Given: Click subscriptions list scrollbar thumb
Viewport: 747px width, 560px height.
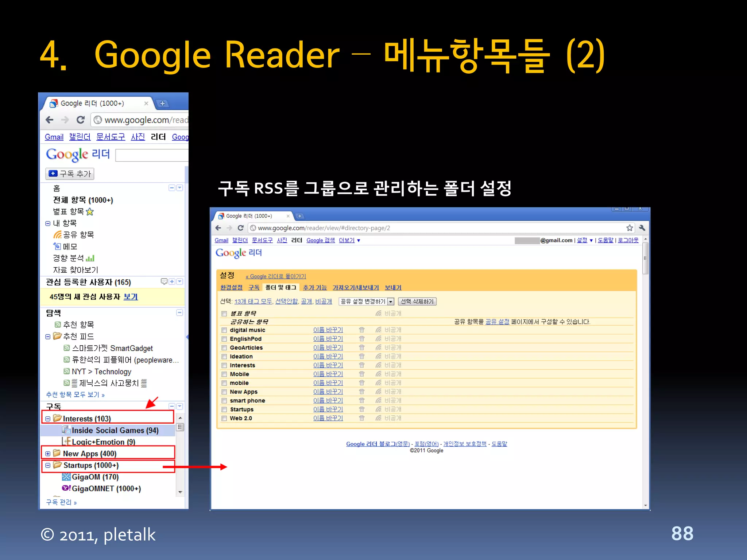Looking at the screenshot, I should click(180, 427).
